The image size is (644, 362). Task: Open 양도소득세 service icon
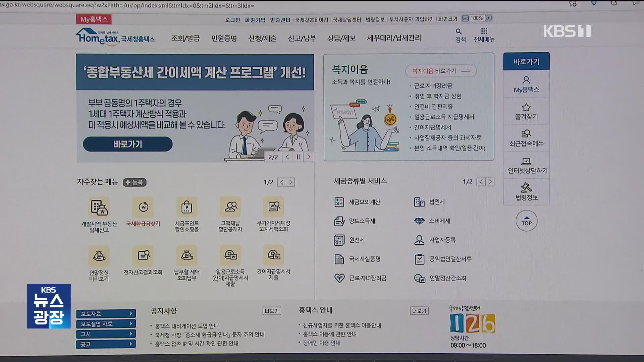(x=339, y=221)
